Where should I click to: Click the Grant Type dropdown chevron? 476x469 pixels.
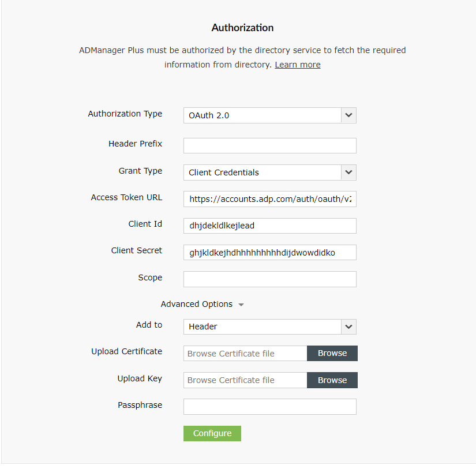[348, 172]
